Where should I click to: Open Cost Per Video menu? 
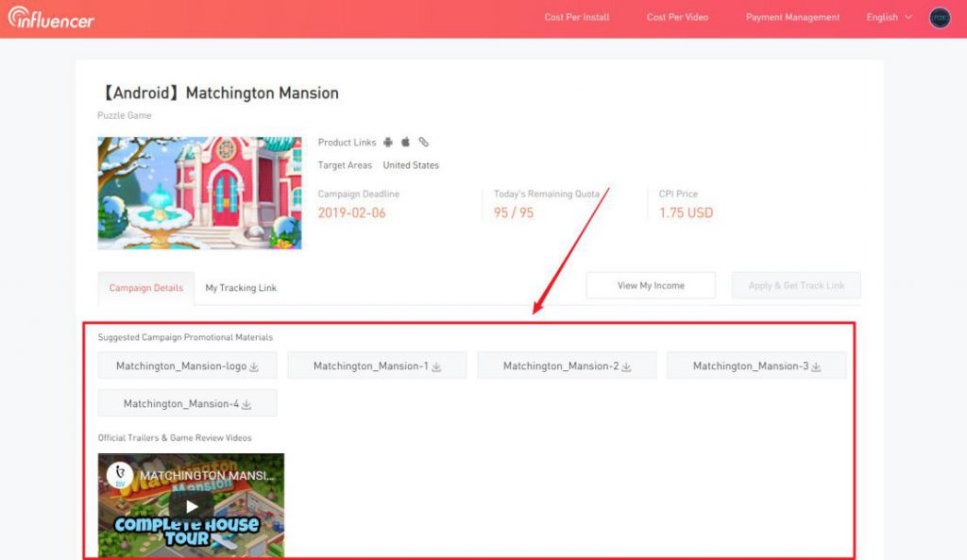(677, 17)
